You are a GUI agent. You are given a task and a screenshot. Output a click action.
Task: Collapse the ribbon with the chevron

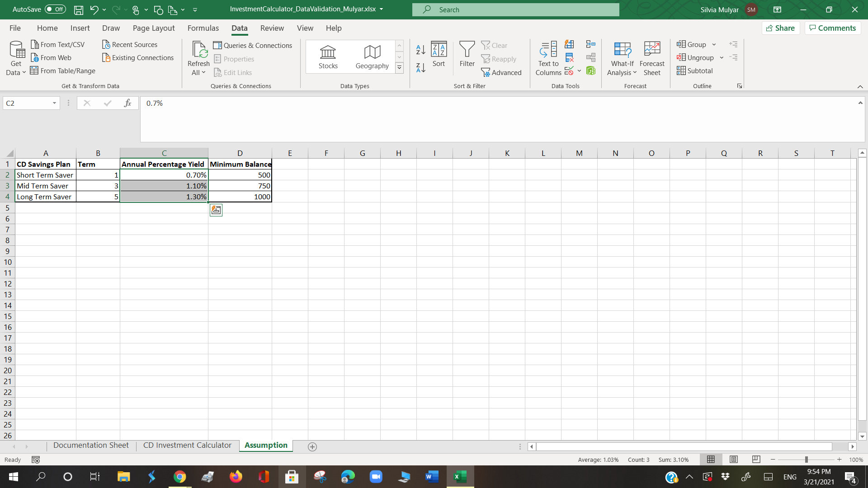point(860,86)
